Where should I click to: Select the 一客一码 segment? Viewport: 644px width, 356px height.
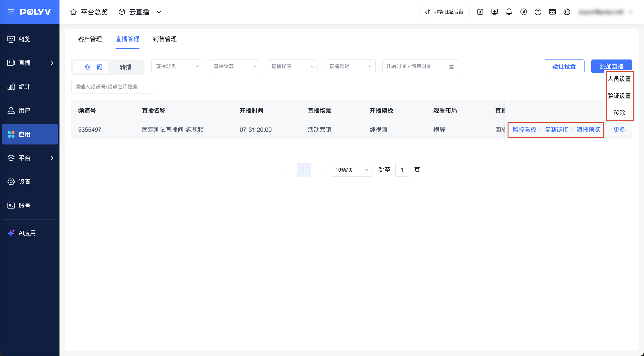tap(90, 67)
